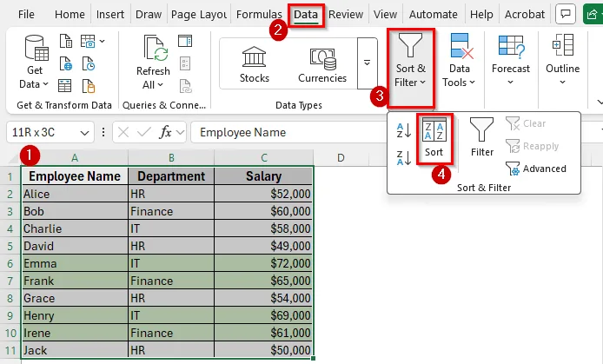The height and width of the screenshot is (364, 603).
Task: Select column A header
Action: point(75,157)
